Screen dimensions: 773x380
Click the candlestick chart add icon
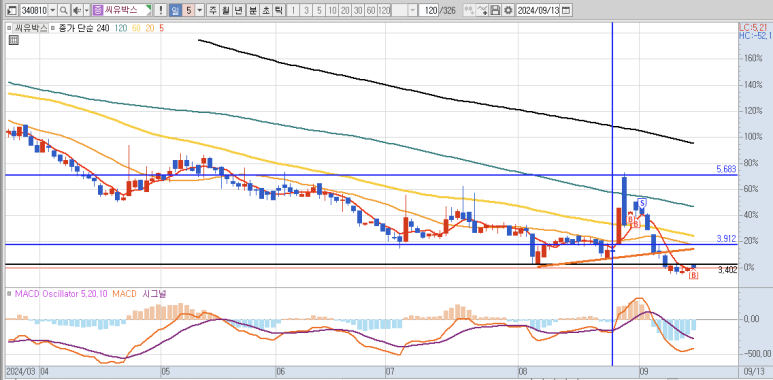pyautogui.click(x=470, y=10)
